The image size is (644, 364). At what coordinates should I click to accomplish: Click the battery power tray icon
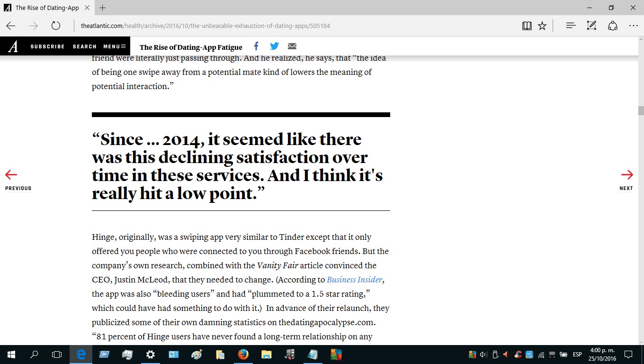(x=563, y=355)
